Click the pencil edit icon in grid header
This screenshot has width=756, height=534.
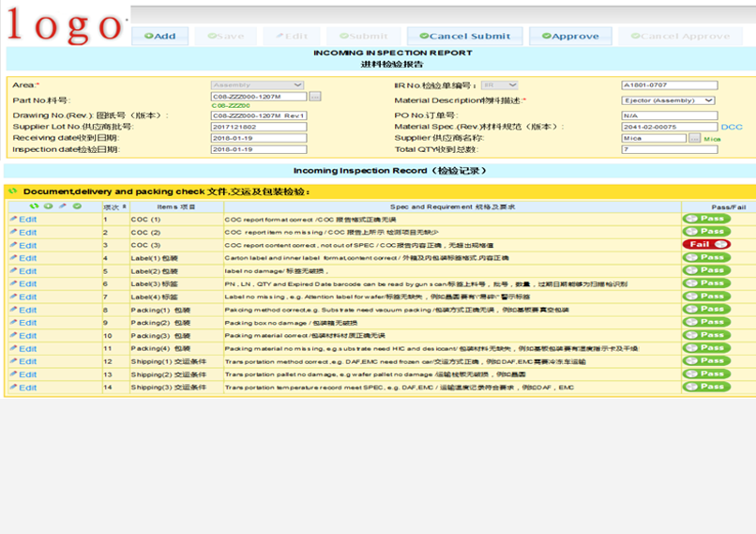63,206
